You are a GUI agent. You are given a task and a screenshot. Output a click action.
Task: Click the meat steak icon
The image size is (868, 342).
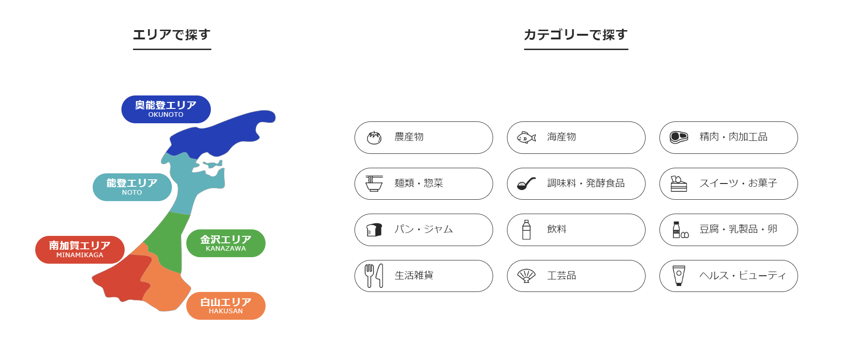pyautogui.click(x=679, y=137)
